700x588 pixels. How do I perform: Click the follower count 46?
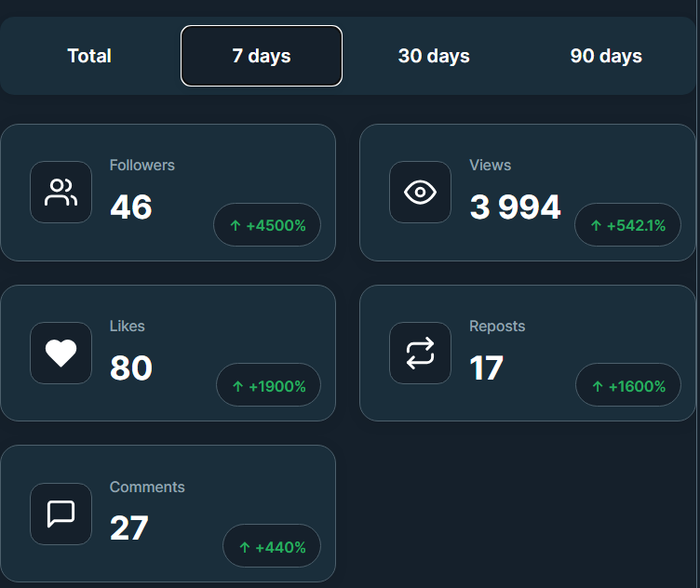pos(131,207)
